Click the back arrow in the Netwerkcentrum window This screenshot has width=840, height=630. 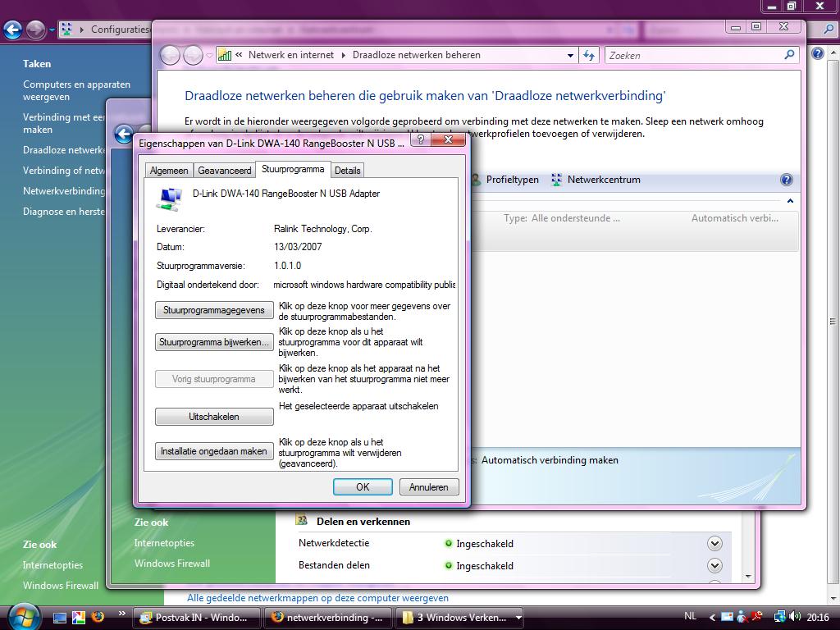tap(124, 134)
